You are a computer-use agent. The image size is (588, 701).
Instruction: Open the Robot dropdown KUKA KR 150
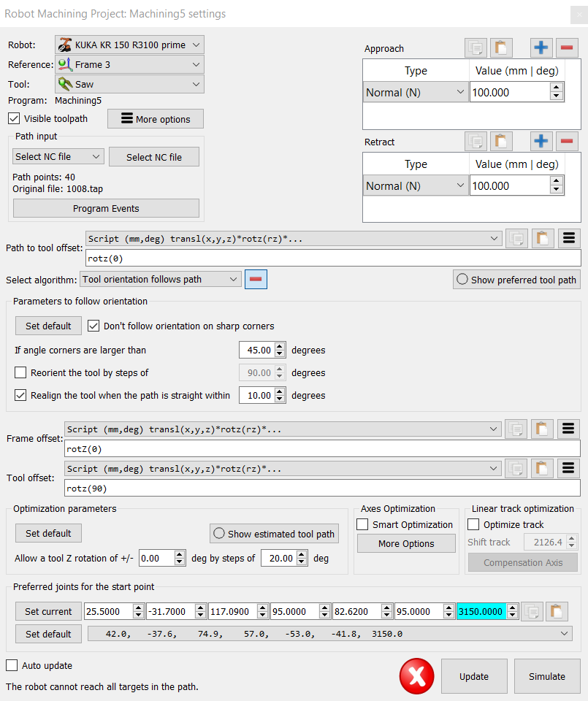(x=129, y=45)
